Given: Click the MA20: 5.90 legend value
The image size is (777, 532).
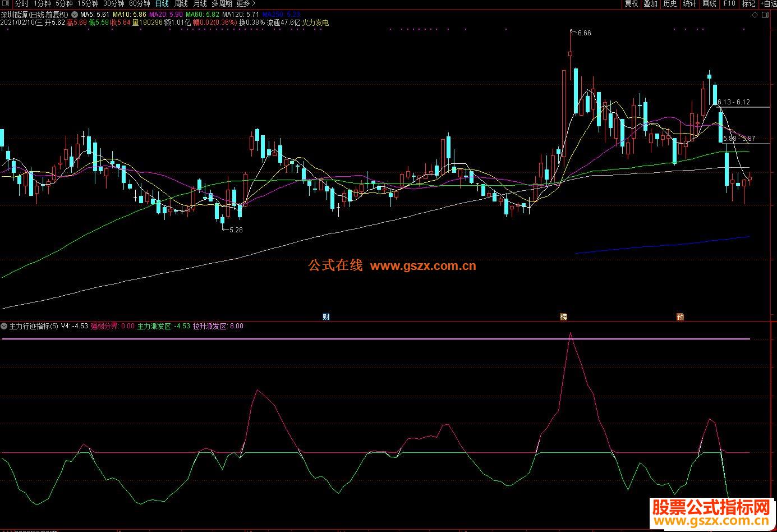Looking at the screenshot, I should pos(165,15).
